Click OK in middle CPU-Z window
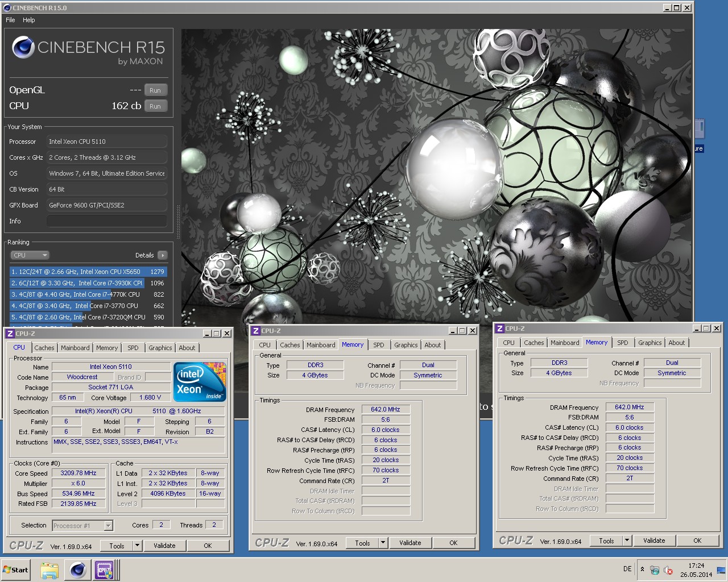728x582 pixels. (453, 543)
